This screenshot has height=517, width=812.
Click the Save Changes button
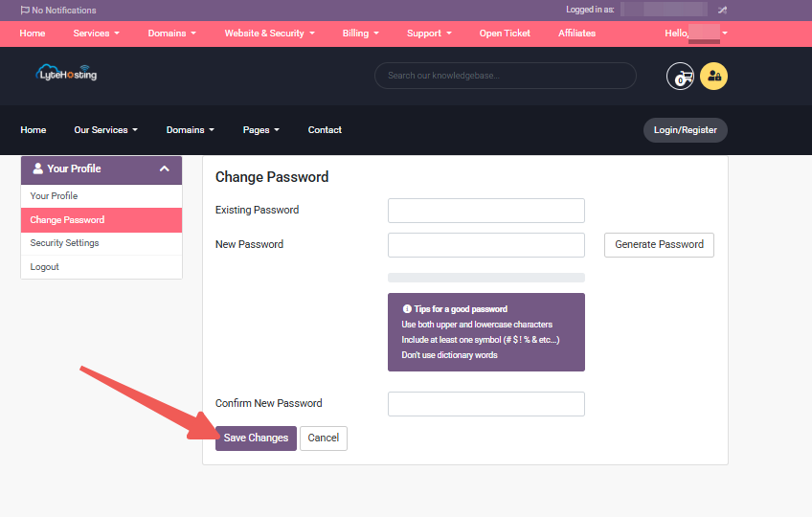coord(256,438)
